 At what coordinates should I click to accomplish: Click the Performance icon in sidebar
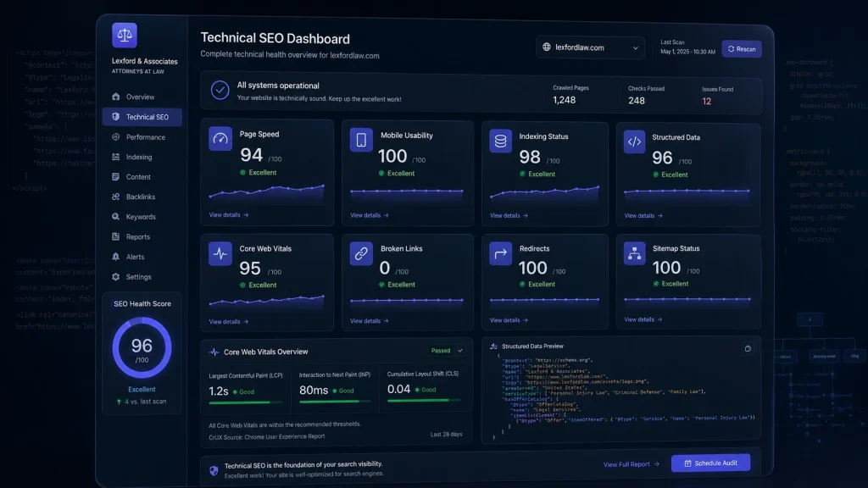click(115, 136)
